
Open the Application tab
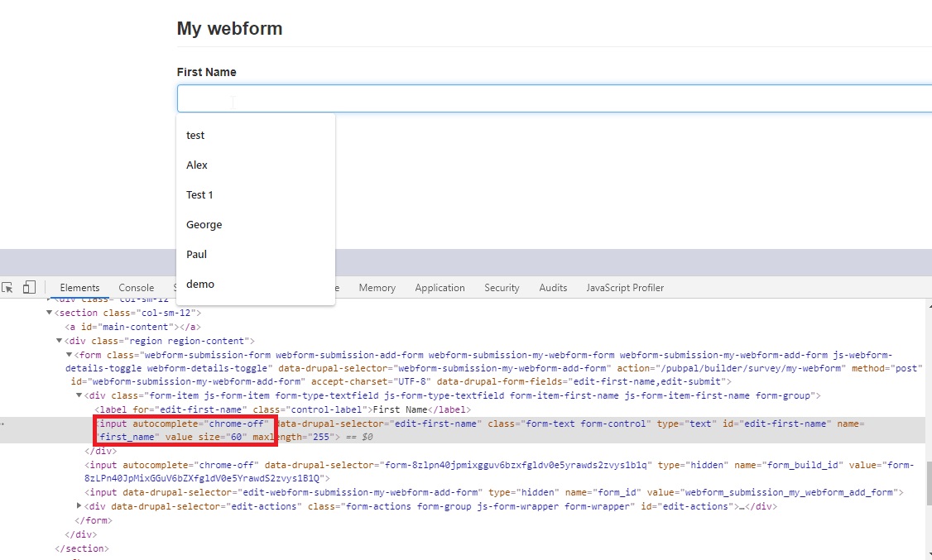(440, 287)
